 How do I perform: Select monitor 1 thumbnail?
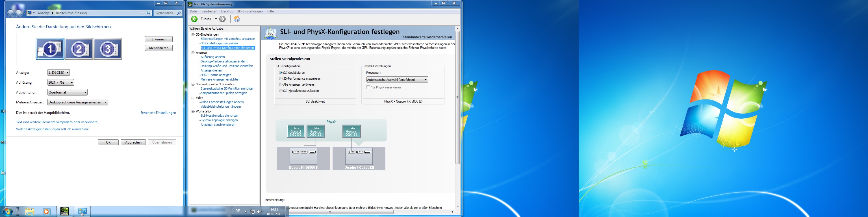(x=50, y=49)
